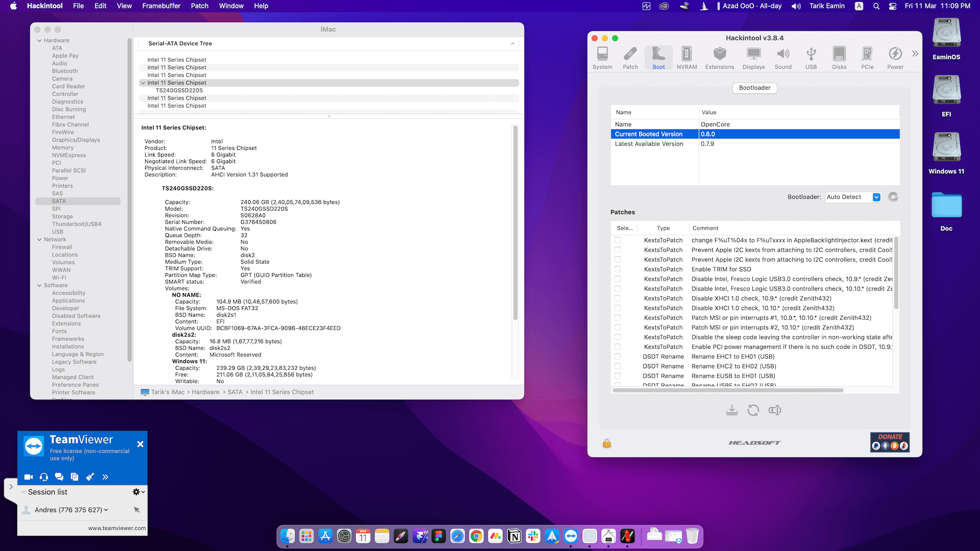Open the Patch menu in the menu bar
The height and width of the screenshot is (551, 980).
point(200,6)
